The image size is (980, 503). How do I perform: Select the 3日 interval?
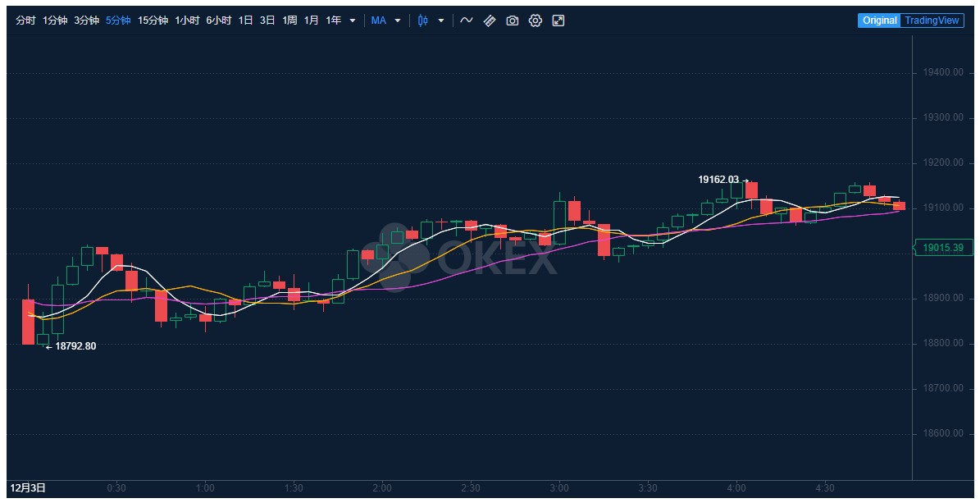pos(267,21)
